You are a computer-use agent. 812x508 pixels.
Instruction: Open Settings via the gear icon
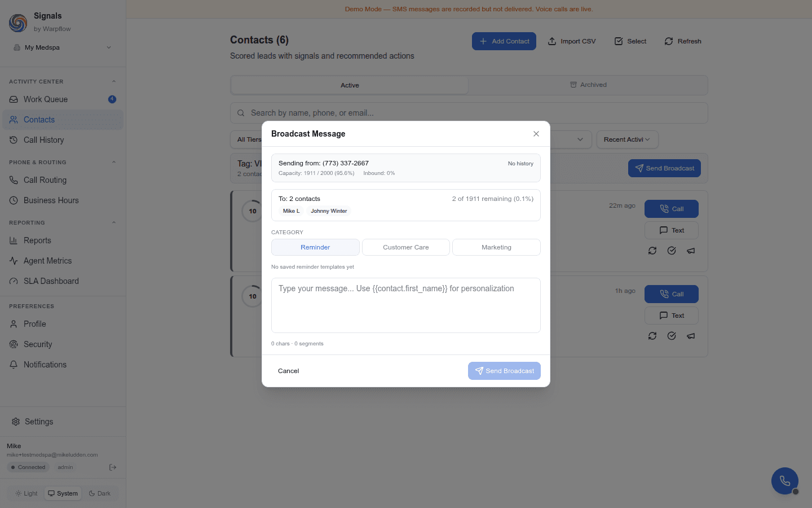pyautogui.click(x=16, y=422)
